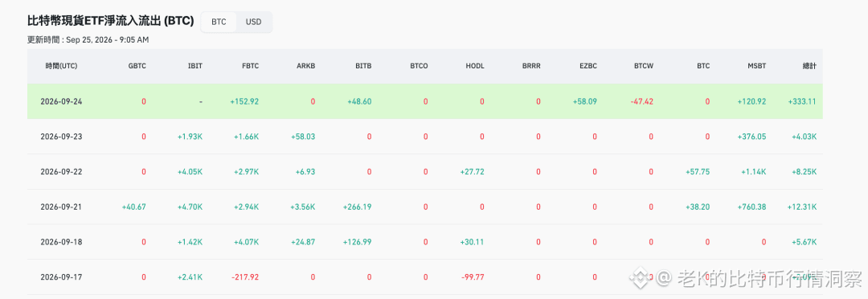Click FBTC value +2.94K

point(247,207)
